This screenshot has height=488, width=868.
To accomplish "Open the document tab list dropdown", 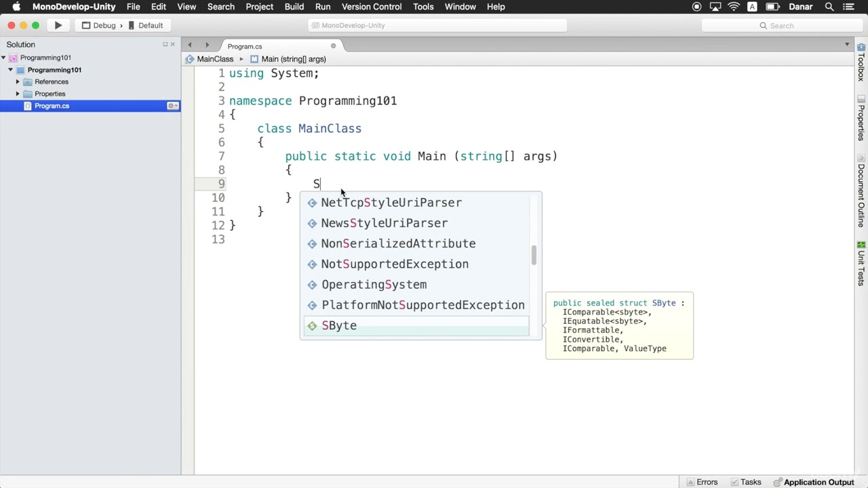I will tap(847, 45).
